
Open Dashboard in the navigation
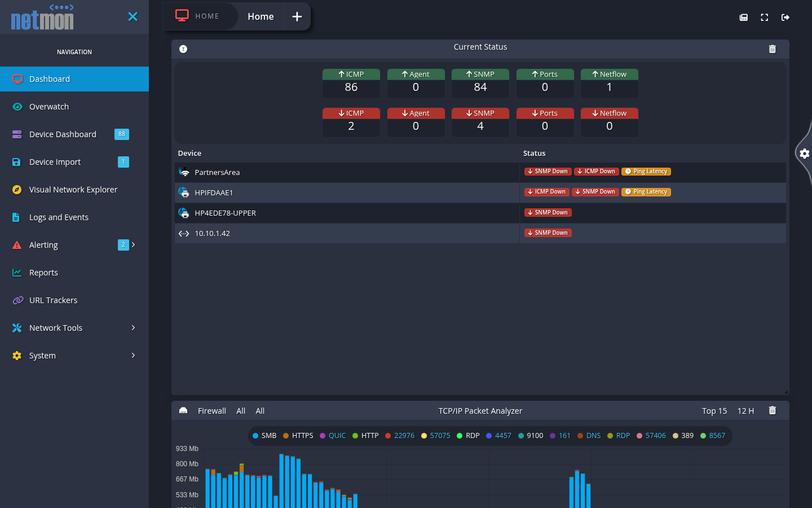pyautogui.click(x=74, y=79)
